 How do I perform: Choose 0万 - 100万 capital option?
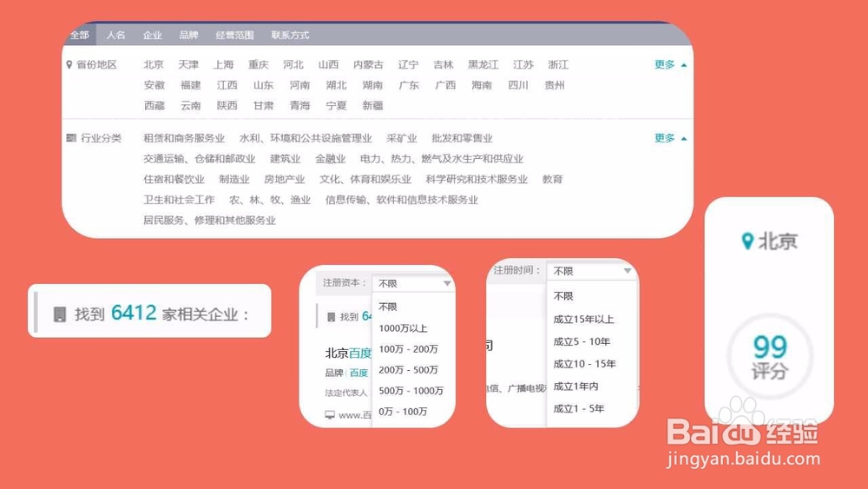403,412
